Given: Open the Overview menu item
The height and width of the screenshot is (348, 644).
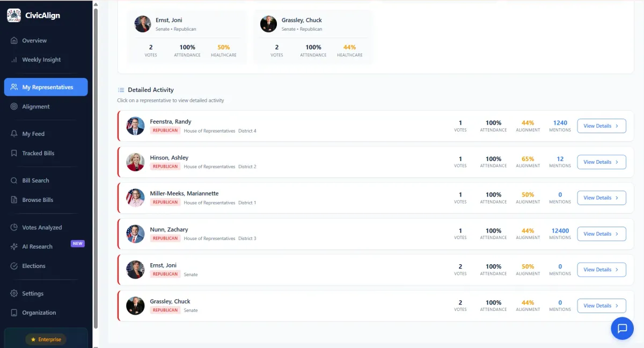Looking at the screenshot, I should (x=34, y=40).
